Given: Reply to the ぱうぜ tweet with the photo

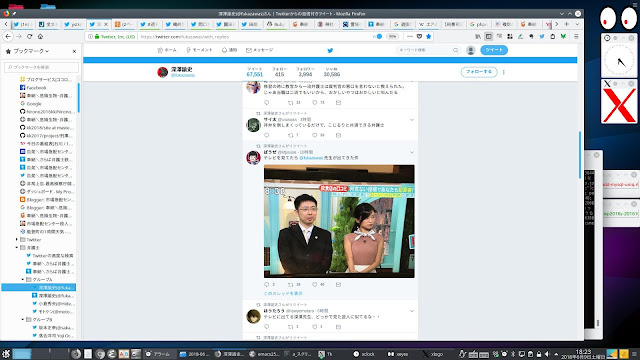Looking at the screenshot, I should point(267,284).
